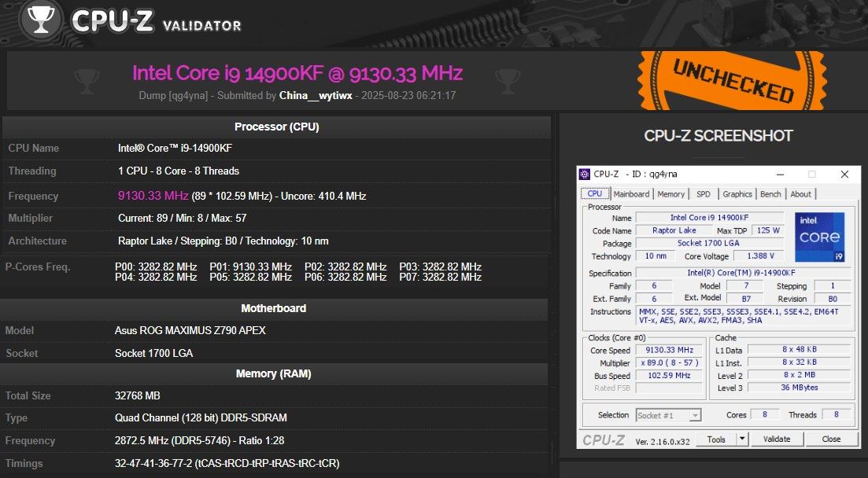Click the pink 9130.33 MHz frequency value
Viewport: 868px width, 478px height.
pyautogui.click(x=153, y=196)
